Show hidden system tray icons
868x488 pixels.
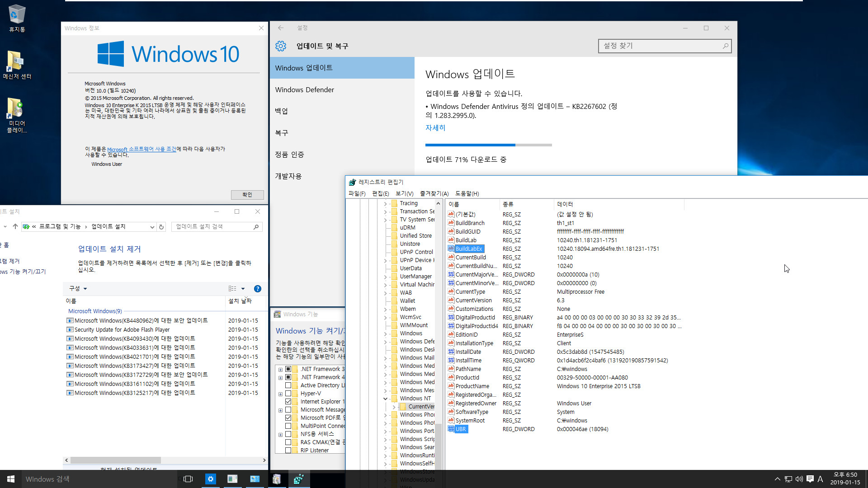coord(777,479)
